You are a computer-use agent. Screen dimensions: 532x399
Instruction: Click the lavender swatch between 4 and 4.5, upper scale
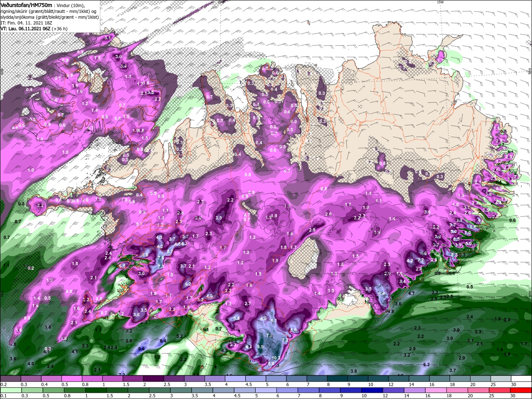pyautogui.click(x=234, y=379)
